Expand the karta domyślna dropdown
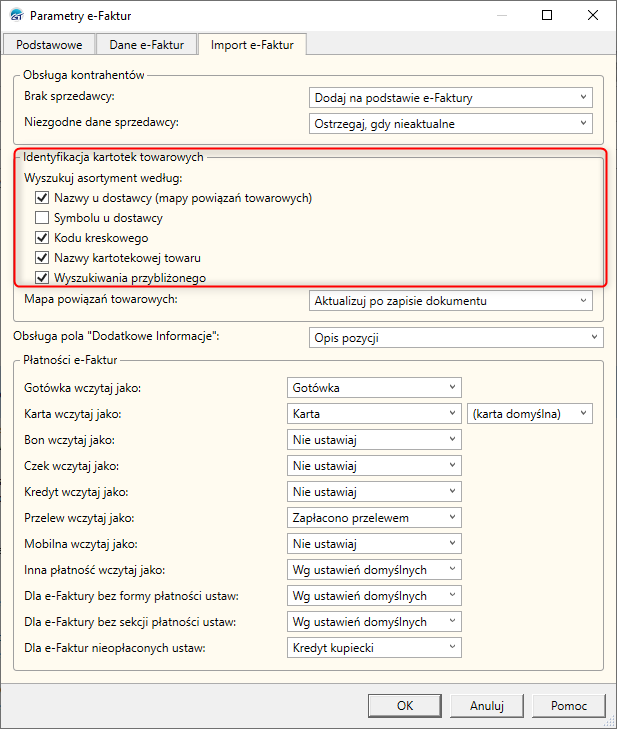 coord(530,413)
